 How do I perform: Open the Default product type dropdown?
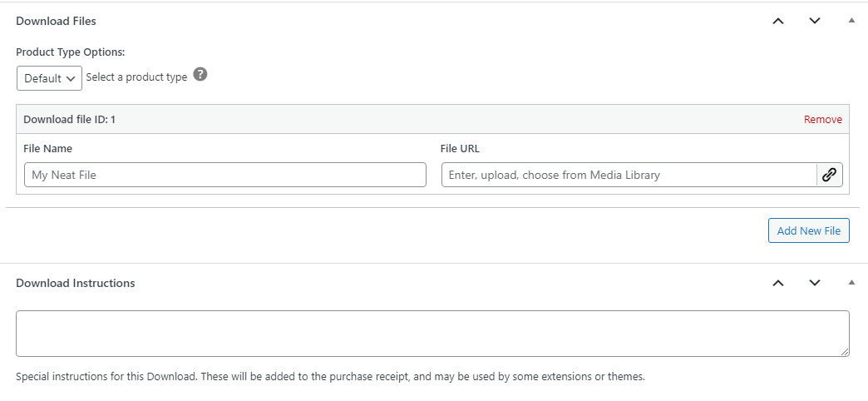[x=49, y=78]
